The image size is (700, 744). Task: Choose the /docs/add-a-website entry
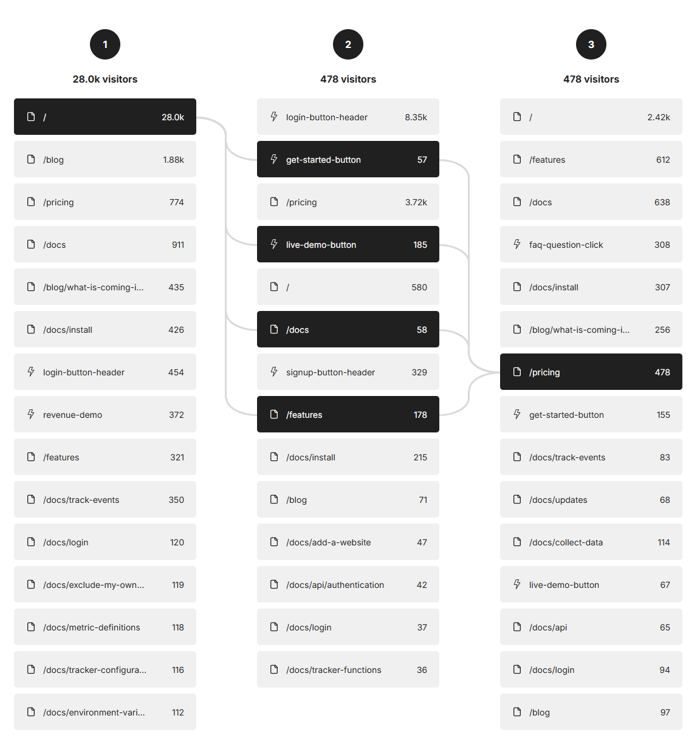tap(348, 542)
